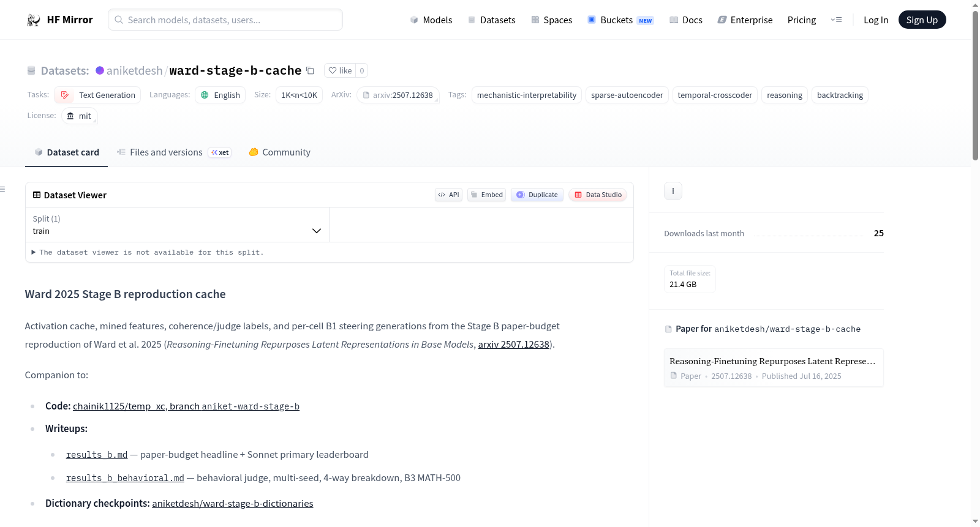This screenshot has height=527, width=980.
Task: Click the HF Mirror logo icon
Action: tap(33, 20)
